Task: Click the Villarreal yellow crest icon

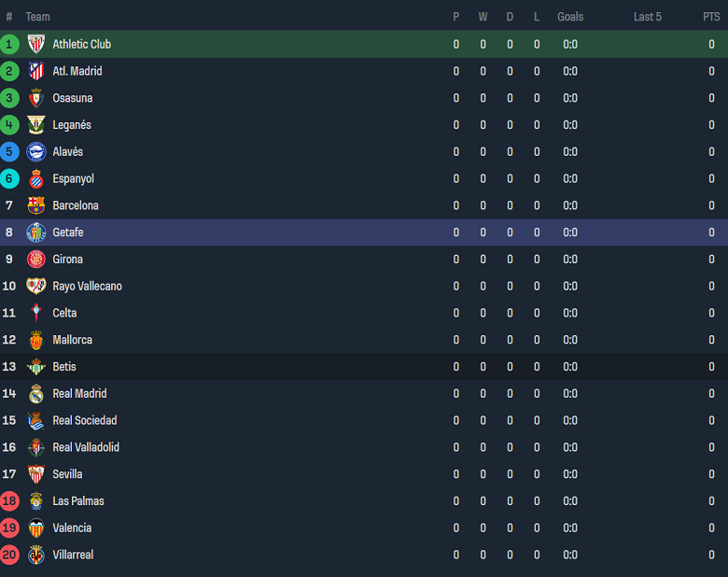Action: (36, 555)
